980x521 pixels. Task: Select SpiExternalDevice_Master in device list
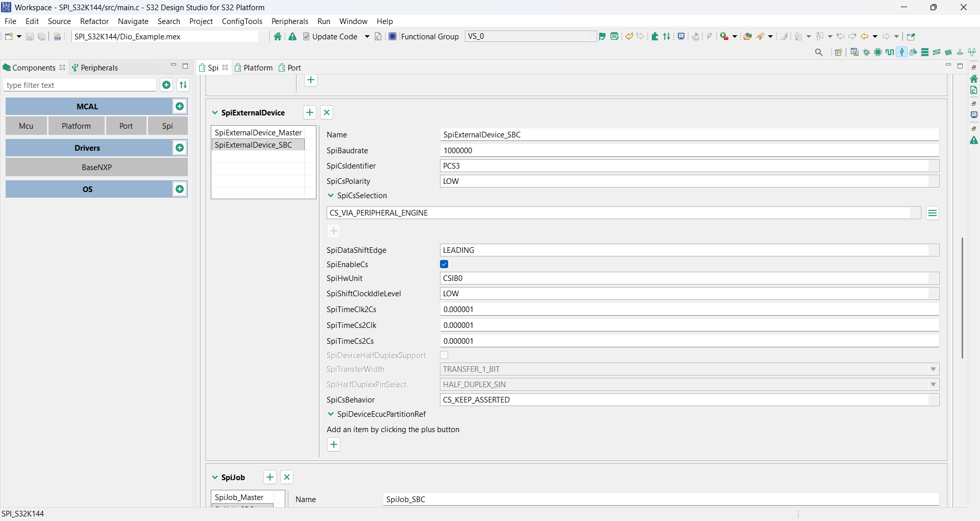coord(258,132)
